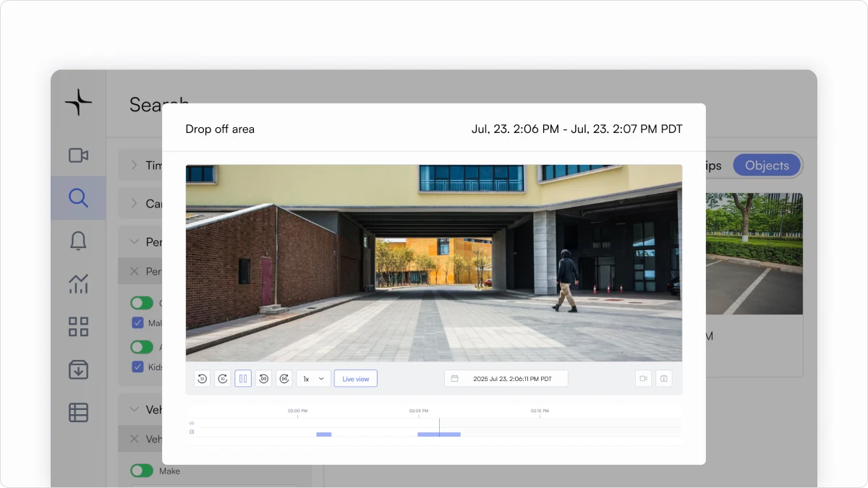Click the star logo in the sidebar

[x=78, y=102]
